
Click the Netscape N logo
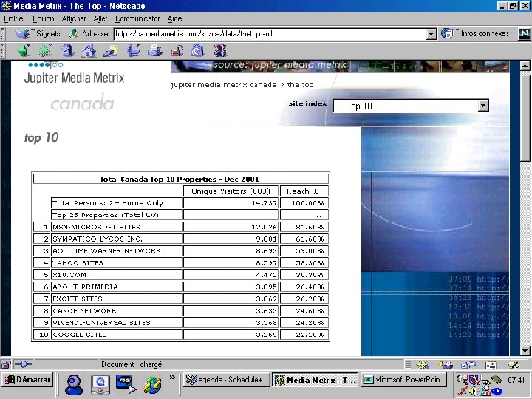pyautogui.click(x=524, y=33)
